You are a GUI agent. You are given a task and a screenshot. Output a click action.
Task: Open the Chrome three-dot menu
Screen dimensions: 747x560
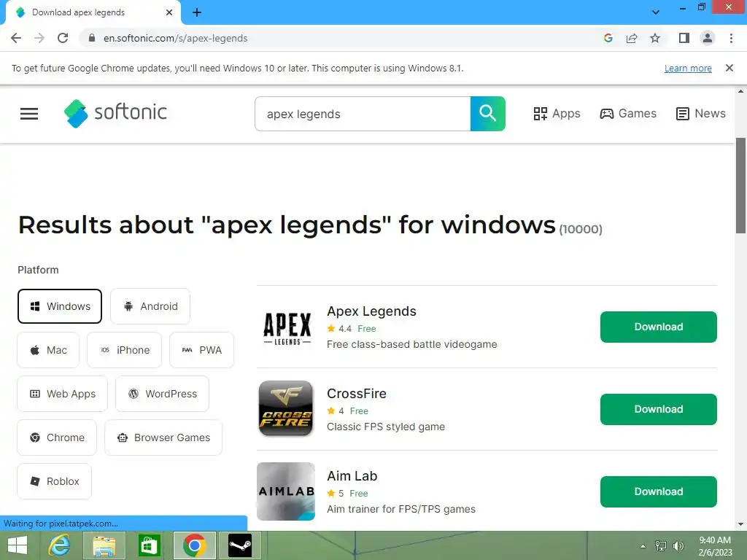(731, 38)
